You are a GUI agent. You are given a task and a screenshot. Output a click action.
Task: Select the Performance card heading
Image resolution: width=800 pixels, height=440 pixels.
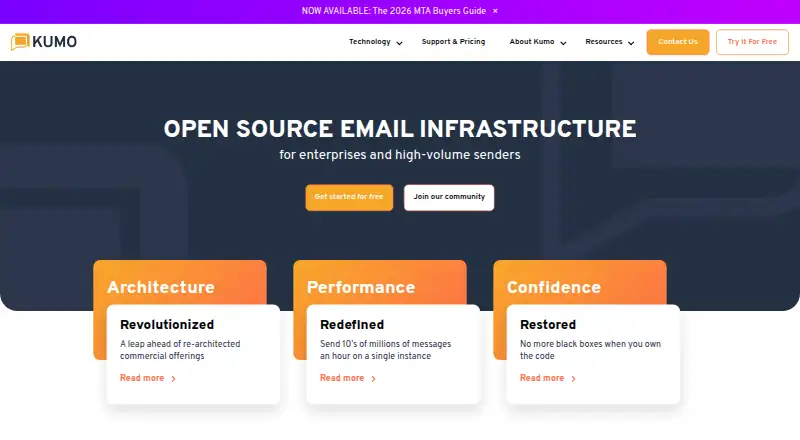click(x=361, y=287)
